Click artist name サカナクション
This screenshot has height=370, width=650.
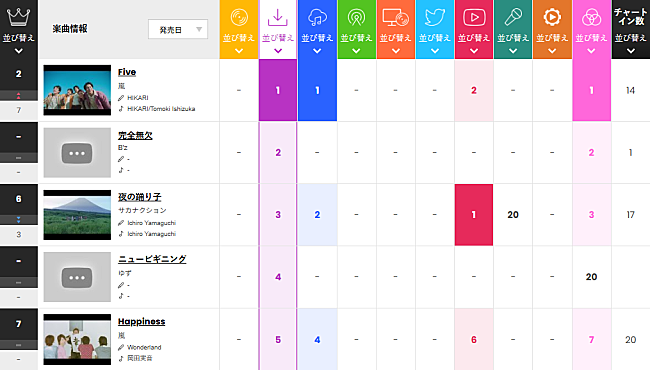(x=142, y=210)
